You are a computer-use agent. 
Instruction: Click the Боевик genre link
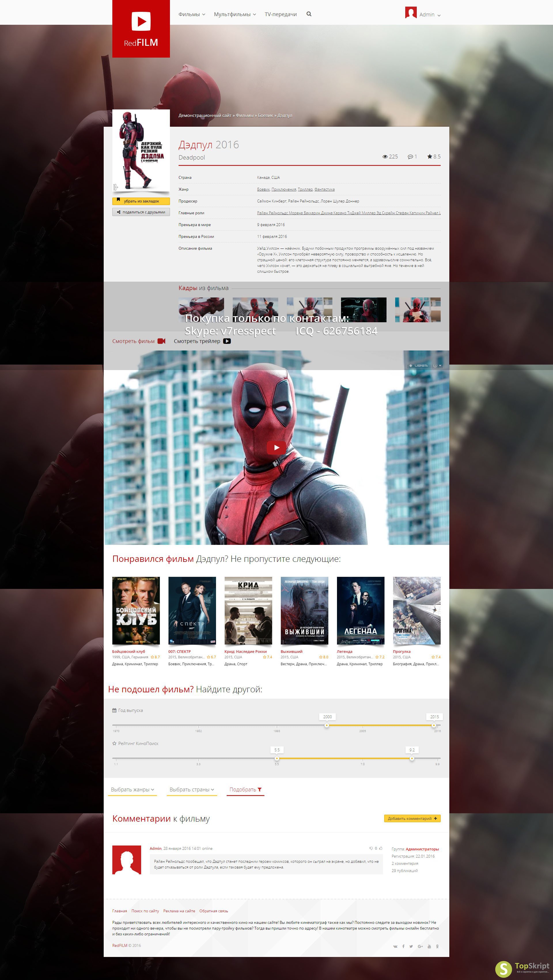(263, 189)
